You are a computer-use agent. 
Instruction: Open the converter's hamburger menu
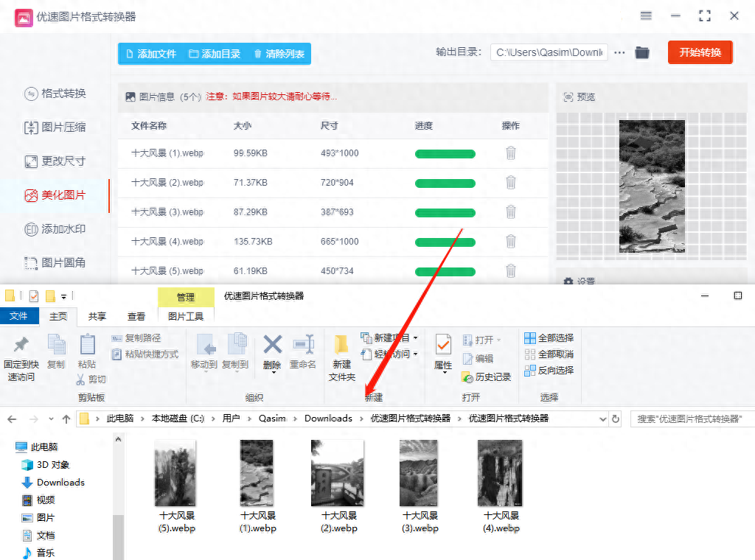646,16
